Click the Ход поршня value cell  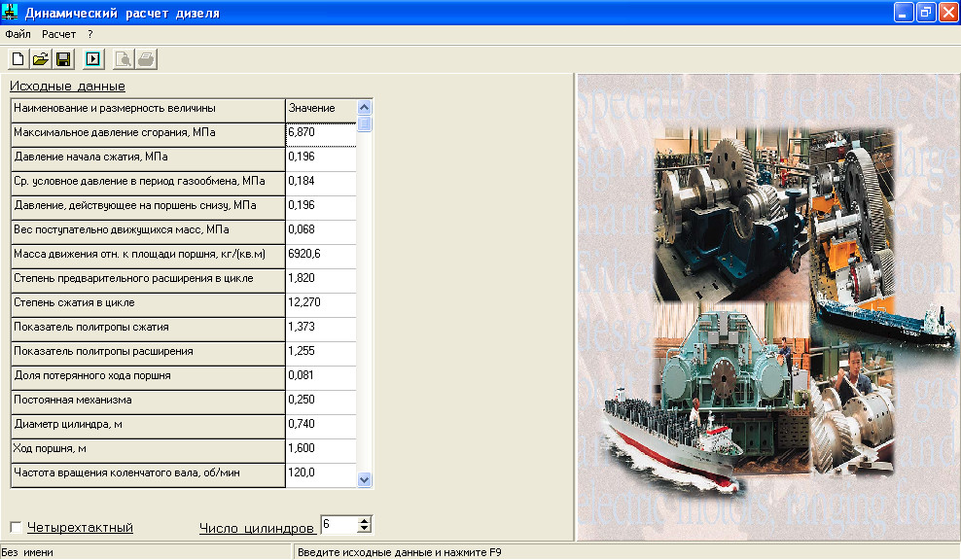(321, 449)
